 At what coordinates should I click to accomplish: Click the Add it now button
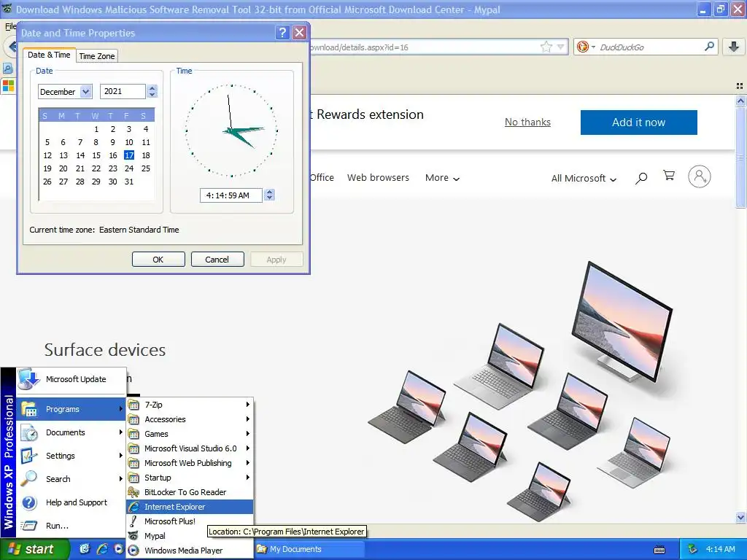coord(638,122)
